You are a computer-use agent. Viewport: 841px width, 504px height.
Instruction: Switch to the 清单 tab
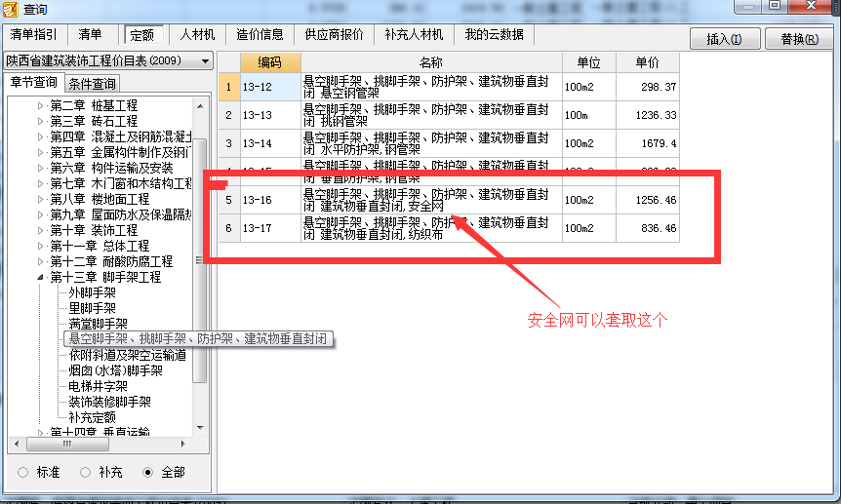(x=90, y=35)
